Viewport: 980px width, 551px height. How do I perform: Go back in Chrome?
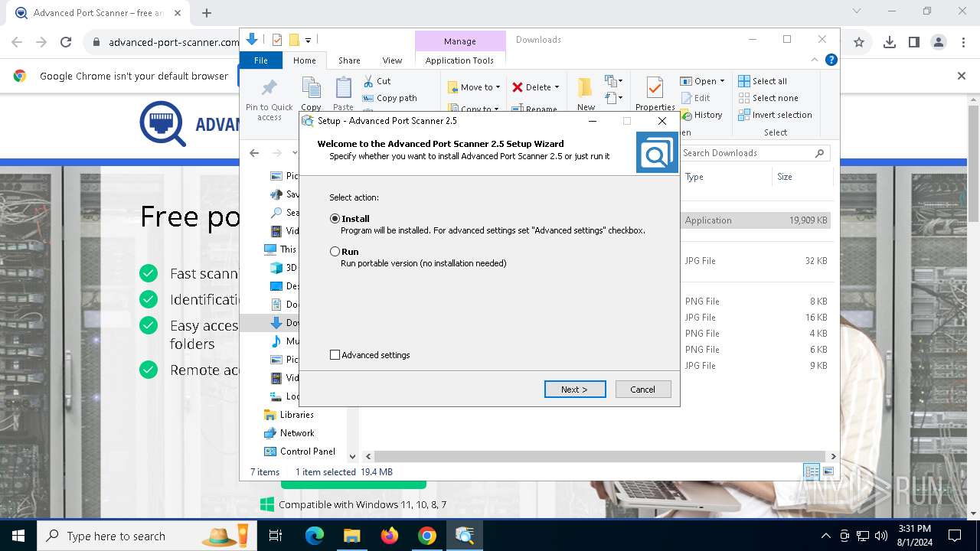tap(17, 43)
